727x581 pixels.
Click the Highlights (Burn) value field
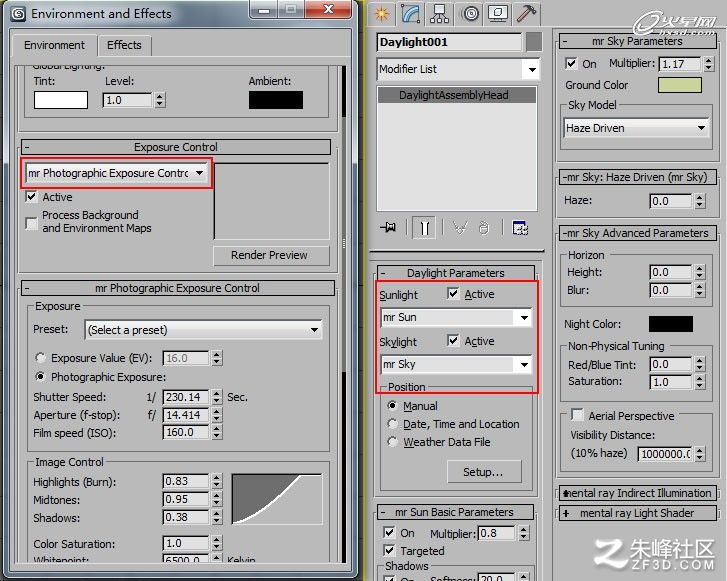coord(185,481)
